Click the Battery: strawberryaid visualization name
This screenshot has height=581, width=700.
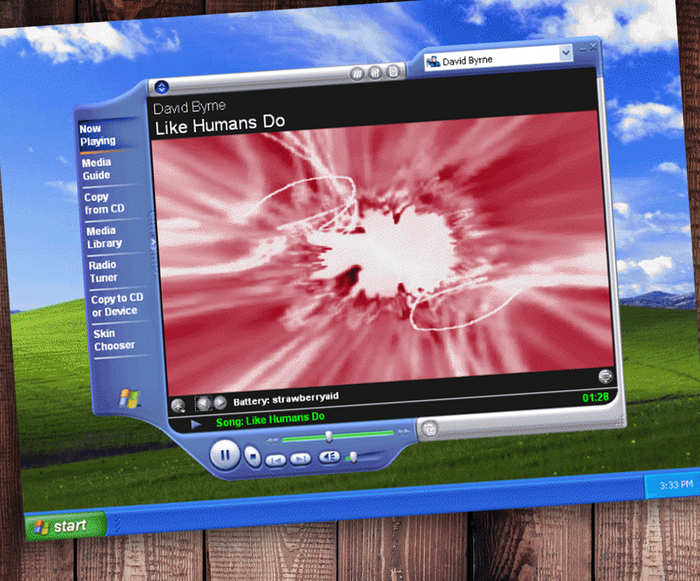click(286, 399)
